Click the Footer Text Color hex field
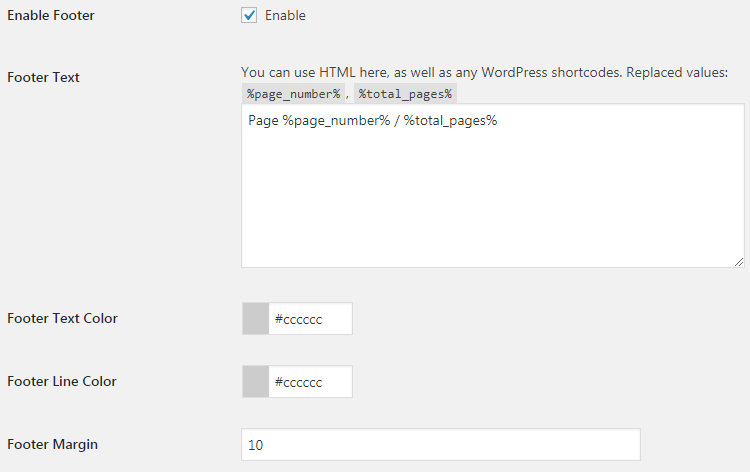Viewport: 750px width, 472px height. click(310, 318)
